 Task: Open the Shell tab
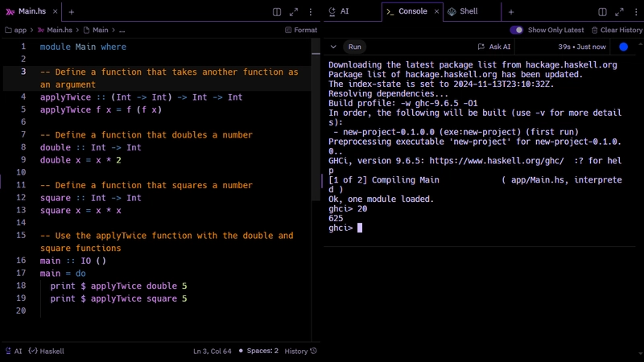(463, 11)
